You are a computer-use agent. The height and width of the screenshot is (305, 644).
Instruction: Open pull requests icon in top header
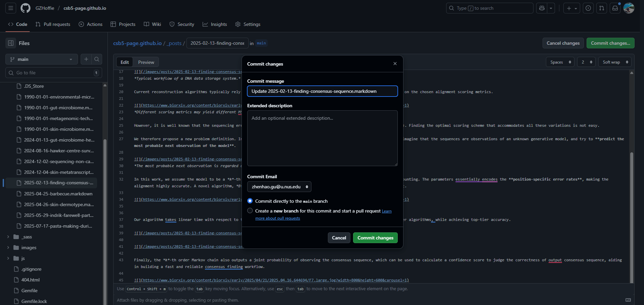[x=602, y=8]
